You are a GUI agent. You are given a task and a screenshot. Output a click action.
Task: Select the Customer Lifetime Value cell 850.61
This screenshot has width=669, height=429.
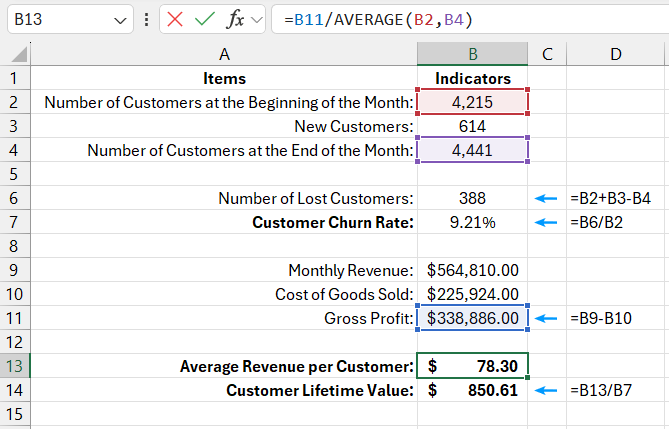coord(473,390)
